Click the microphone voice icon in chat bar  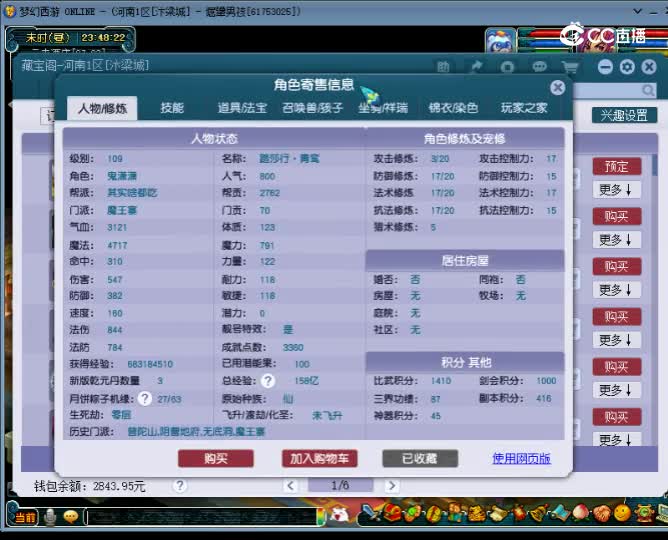50,517
